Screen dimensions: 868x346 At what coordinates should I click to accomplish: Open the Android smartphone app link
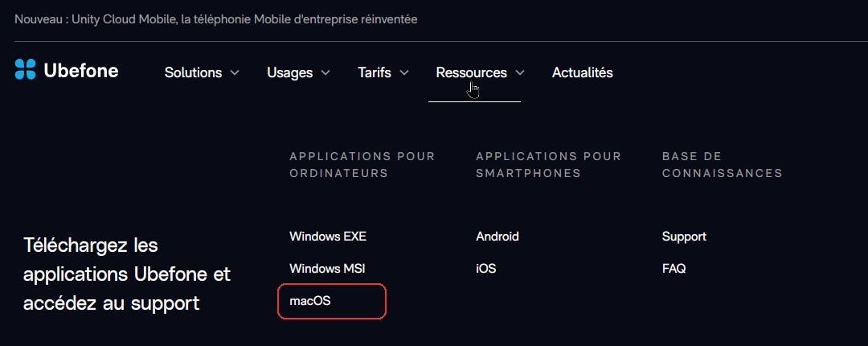click(497, 237)
